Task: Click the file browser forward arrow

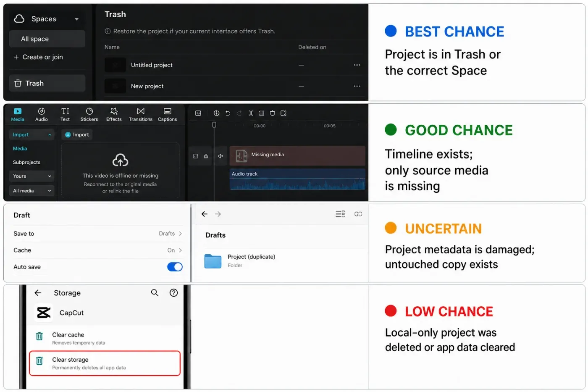Action: [x=218, y=214]
